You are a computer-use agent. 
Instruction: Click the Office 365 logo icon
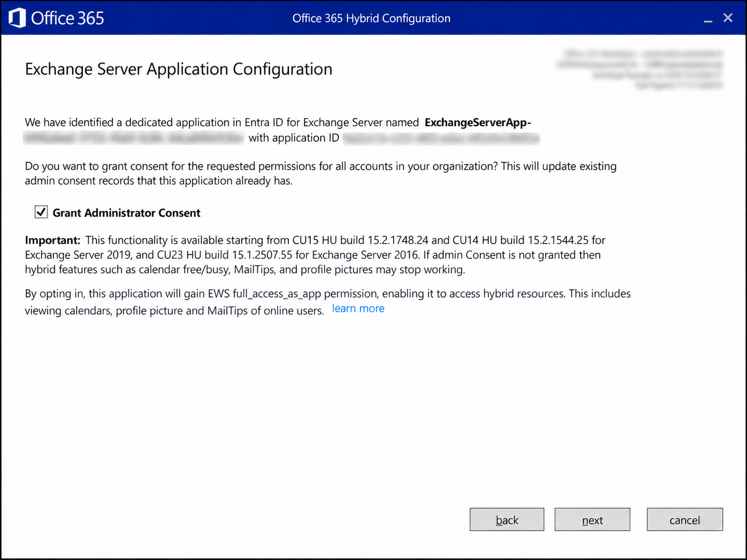tap(17, 18)
